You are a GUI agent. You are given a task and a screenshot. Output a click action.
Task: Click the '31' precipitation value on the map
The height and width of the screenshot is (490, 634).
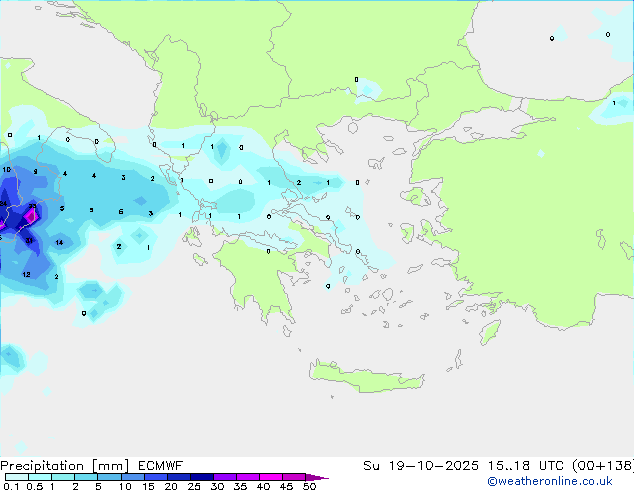click(29, 241)
